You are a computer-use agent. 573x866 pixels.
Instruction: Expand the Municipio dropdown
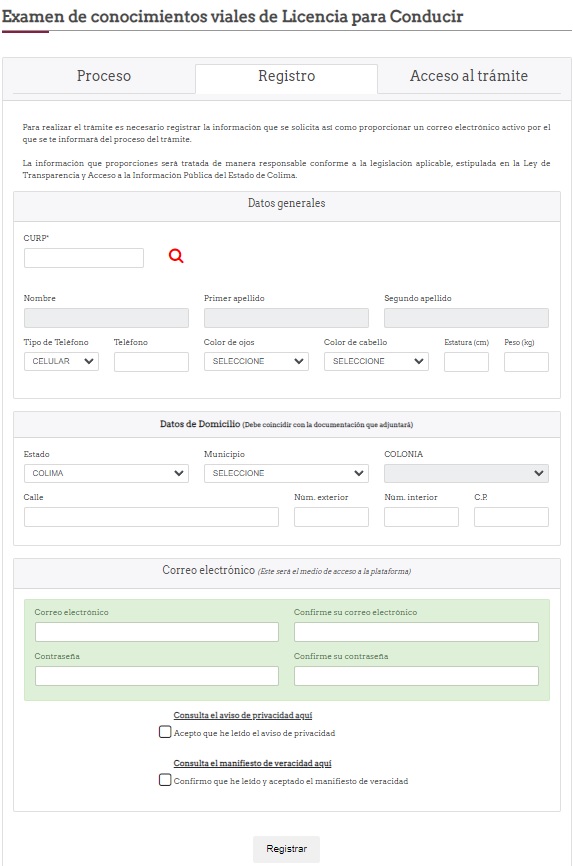[x=286, y=473]
